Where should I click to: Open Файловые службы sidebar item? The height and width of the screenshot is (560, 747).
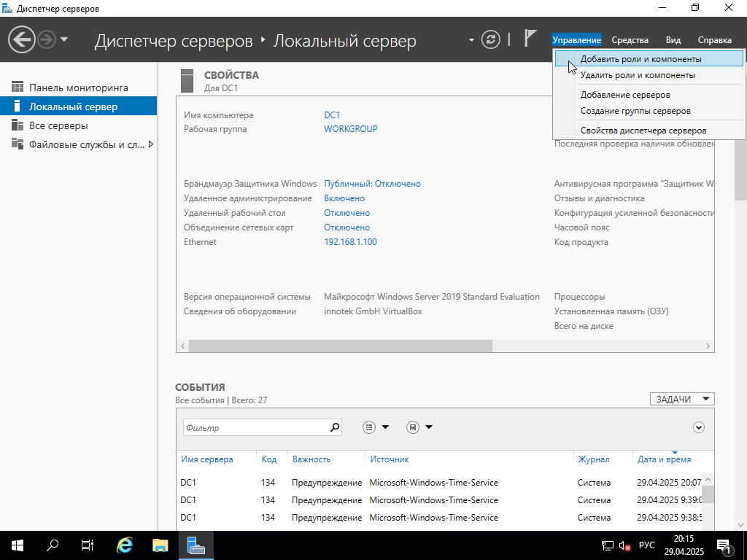[x=78, y=144]
